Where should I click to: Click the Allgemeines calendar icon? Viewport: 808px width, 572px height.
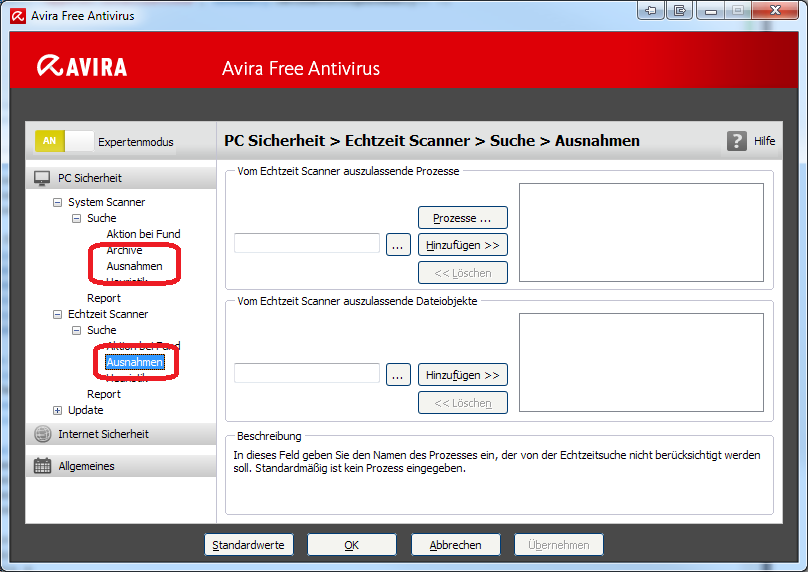click(x=42, y=466)
